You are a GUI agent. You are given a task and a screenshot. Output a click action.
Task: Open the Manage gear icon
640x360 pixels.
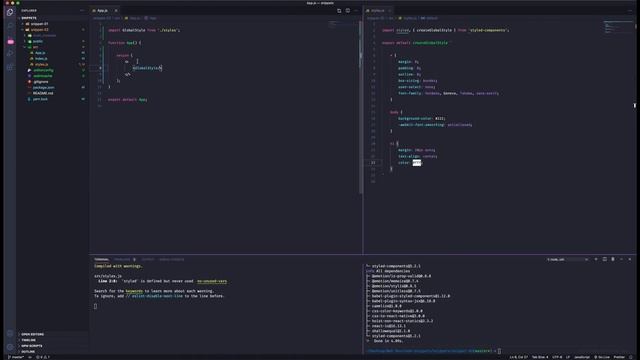10,347
